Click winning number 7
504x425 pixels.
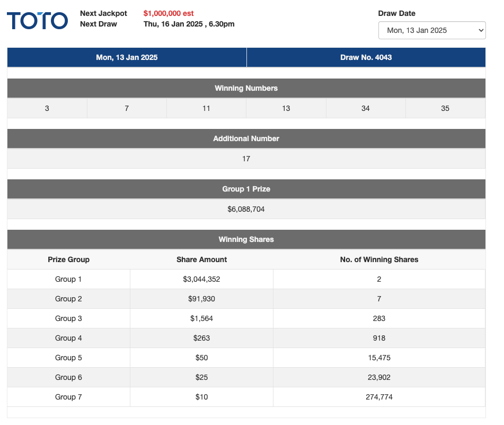click(126, 108)
